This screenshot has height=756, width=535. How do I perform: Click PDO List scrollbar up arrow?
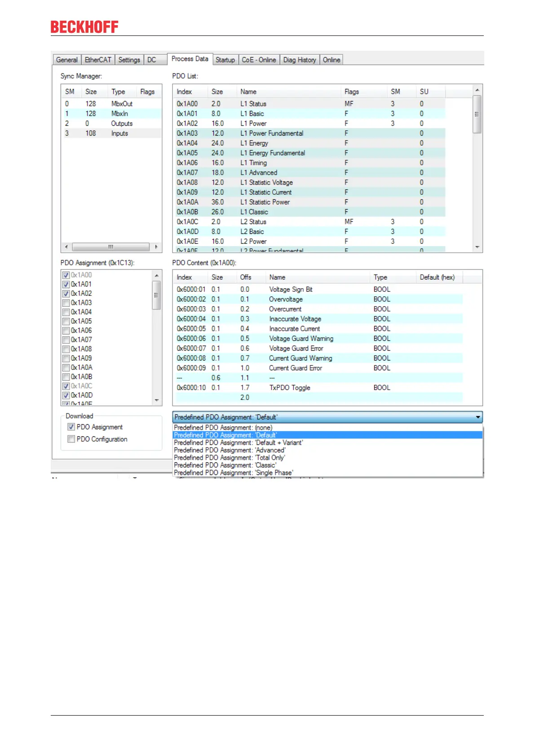478,90
